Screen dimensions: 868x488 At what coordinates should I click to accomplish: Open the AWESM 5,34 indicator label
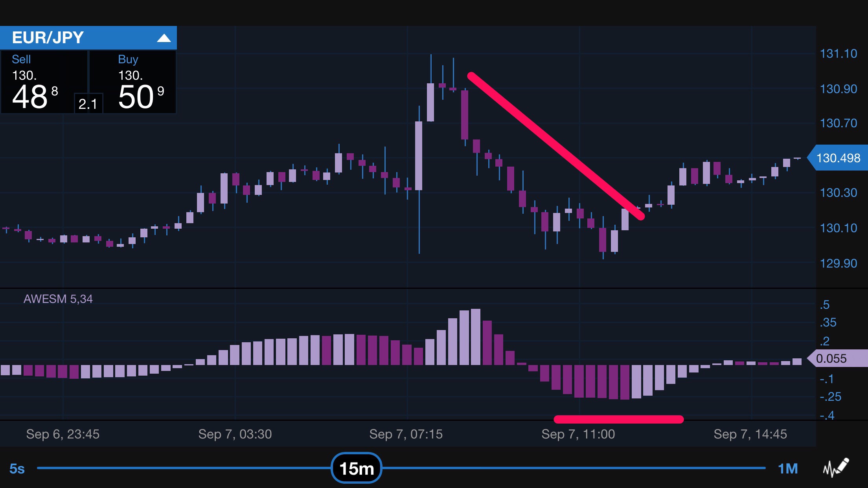pyautogui.click(x=58, y=299)
